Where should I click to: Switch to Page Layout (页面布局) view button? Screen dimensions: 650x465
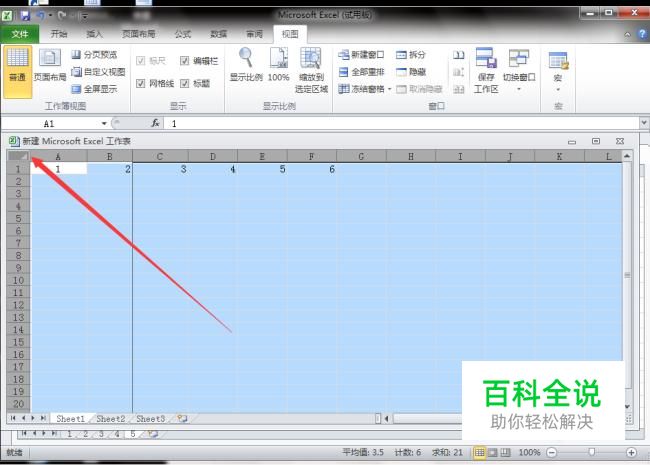[x=50, y=65]
